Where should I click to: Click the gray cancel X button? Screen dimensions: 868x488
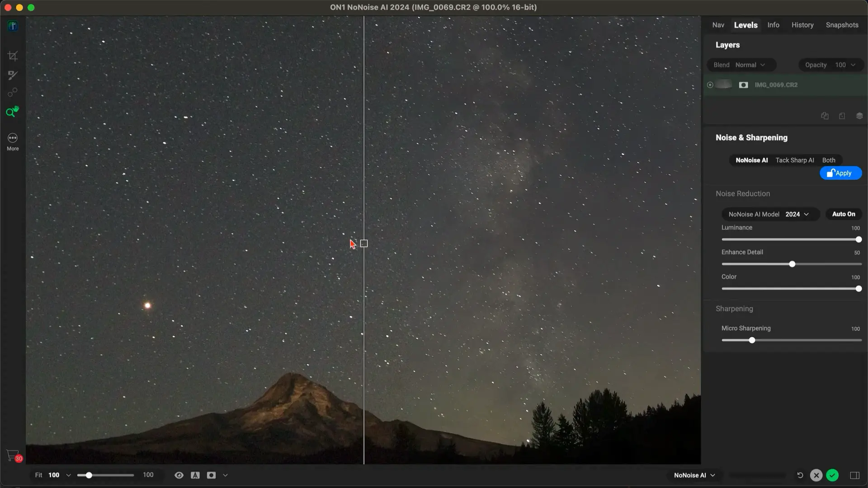816,475
